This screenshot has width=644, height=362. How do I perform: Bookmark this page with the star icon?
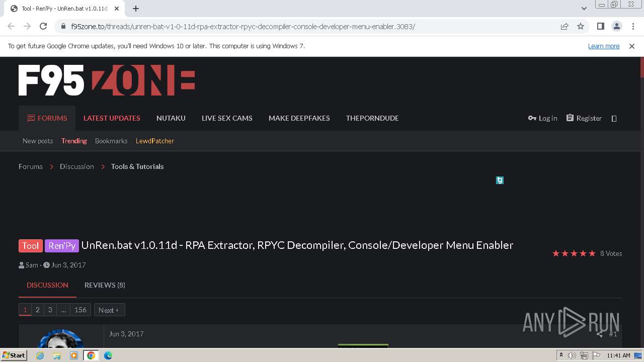tap(581, 26)
